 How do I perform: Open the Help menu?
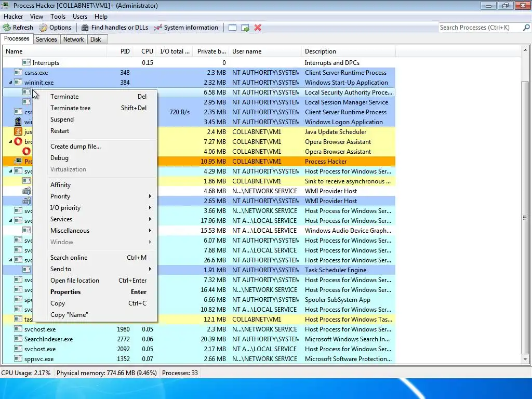coord(101,16)
